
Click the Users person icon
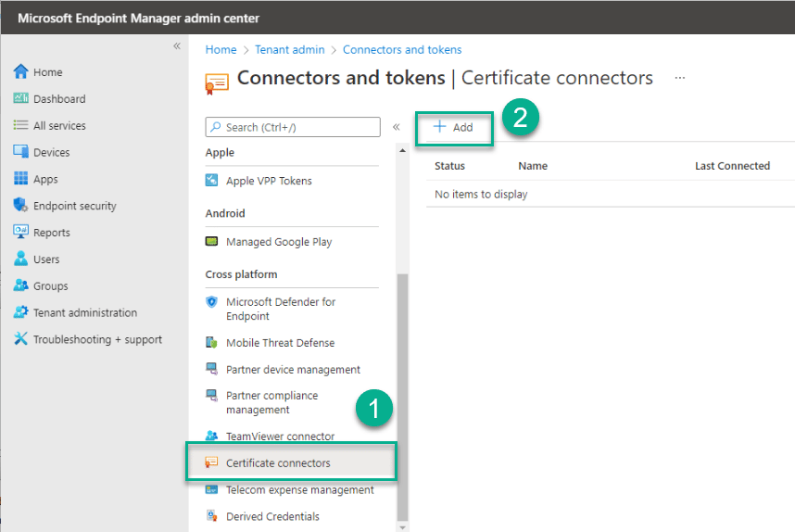point(20,259)
